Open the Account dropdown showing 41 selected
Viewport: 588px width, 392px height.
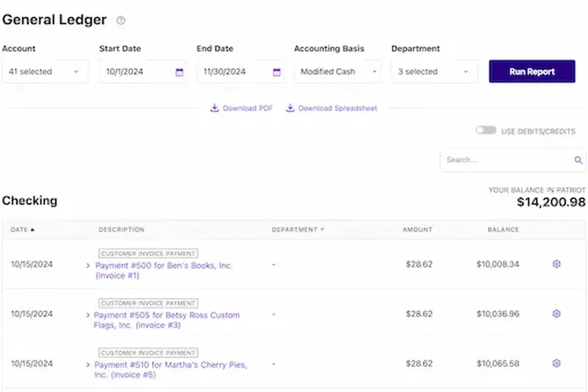click(x=45, y=71)
